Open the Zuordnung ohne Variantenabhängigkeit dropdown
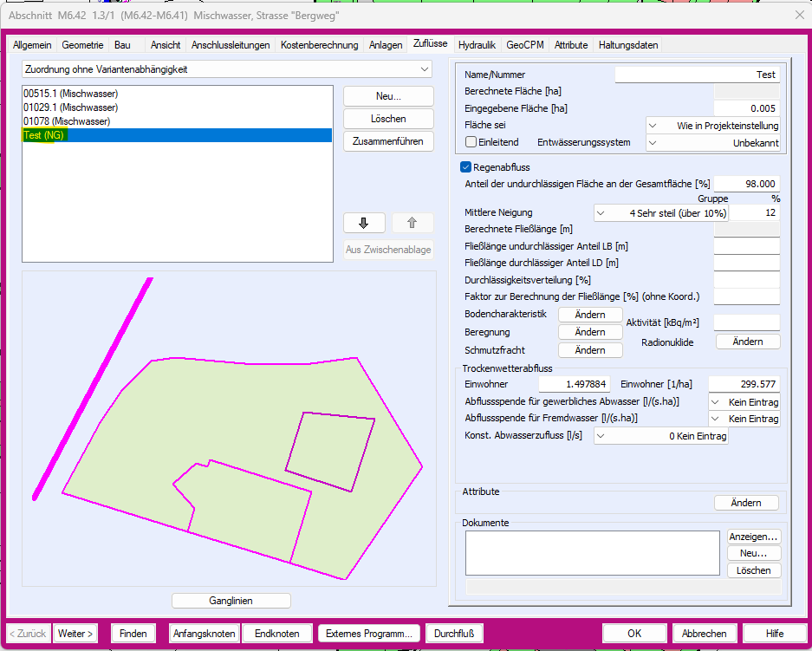 [226, 69]
